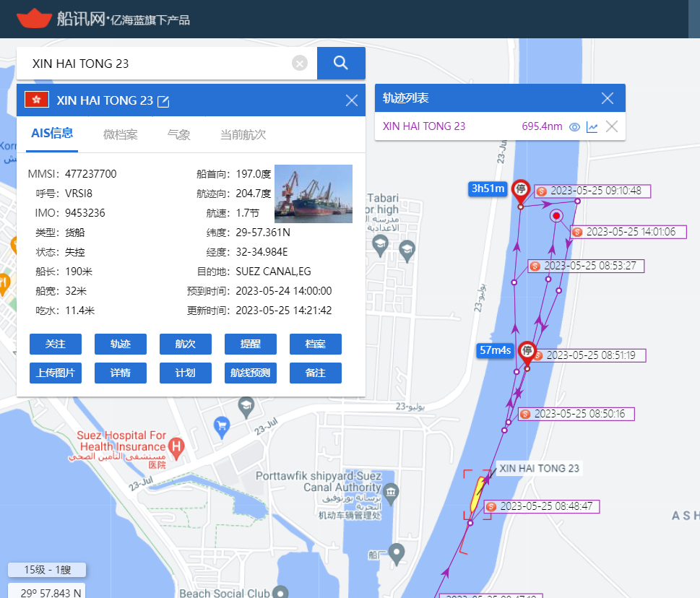Viewport: 700px width, 598px height.
Task: Open the track speed chart icon
Action: [x=592, y=127]
